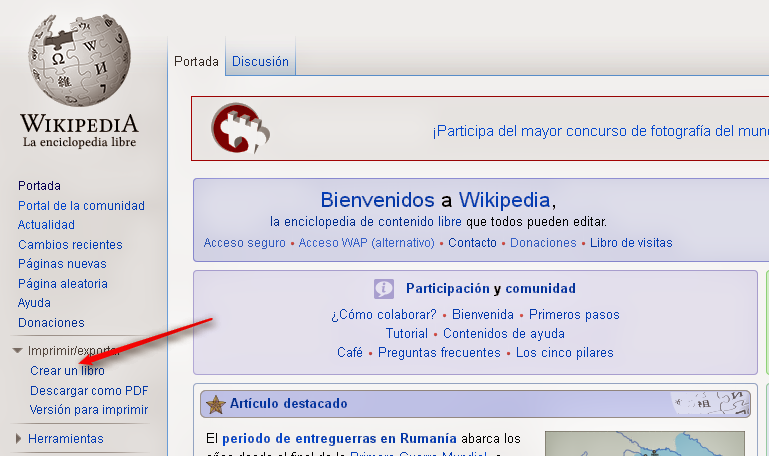Open Los cinco pilares
This screenshot has width=769, height=456.
click(564, 353)
